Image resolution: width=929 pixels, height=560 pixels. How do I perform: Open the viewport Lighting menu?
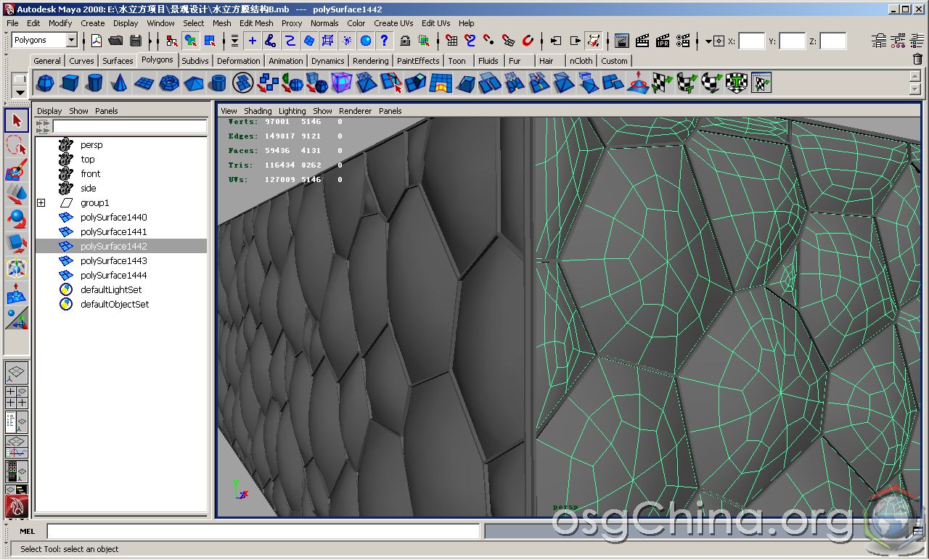coord(292,111)
